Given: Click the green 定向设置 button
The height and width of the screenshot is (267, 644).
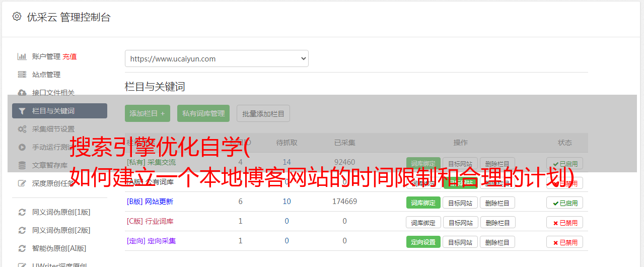Looking at the screenshot, I should point(423,242).
